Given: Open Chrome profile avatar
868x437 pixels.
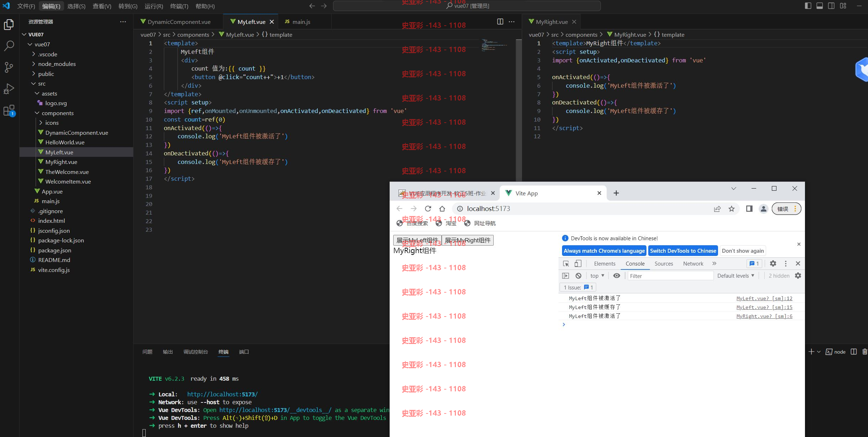Looking at the screenshot, I should tap(763, 209).
